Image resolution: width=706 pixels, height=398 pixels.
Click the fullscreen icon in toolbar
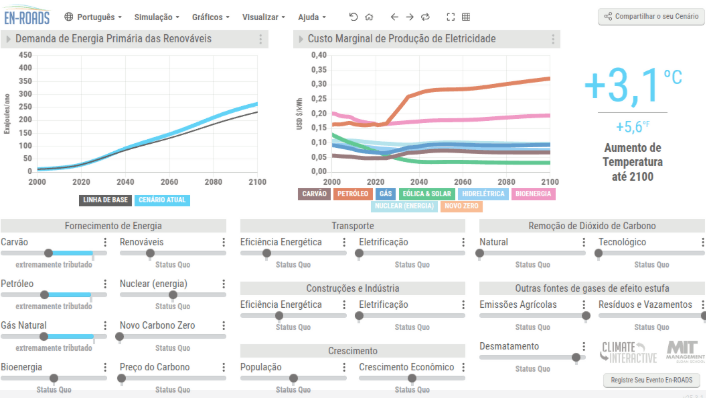(x=450, y=17)
